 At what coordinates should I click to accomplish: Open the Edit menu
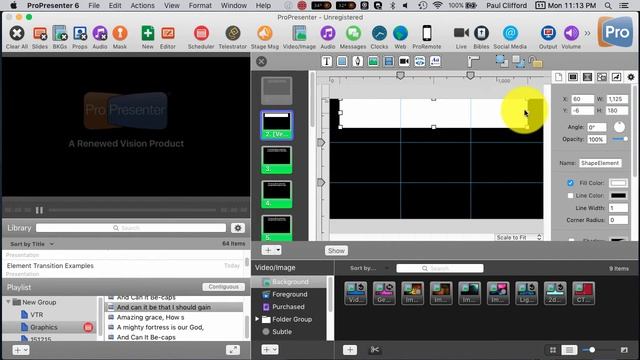tap(115, 5)
